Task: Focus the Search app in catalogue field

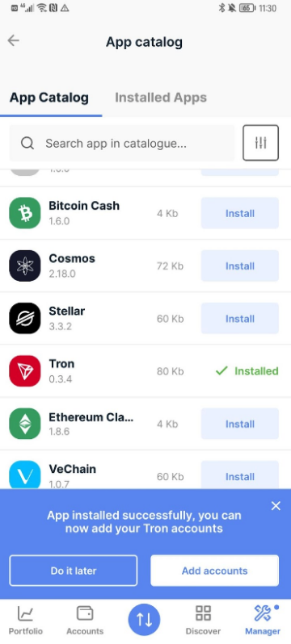Action: coord(122,143)
